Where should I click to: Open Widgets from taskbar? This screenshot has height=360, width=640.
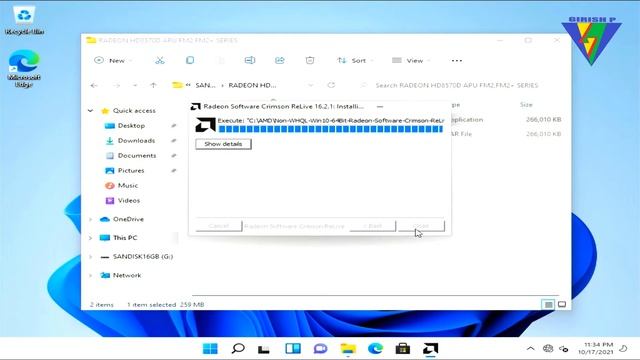293,349
